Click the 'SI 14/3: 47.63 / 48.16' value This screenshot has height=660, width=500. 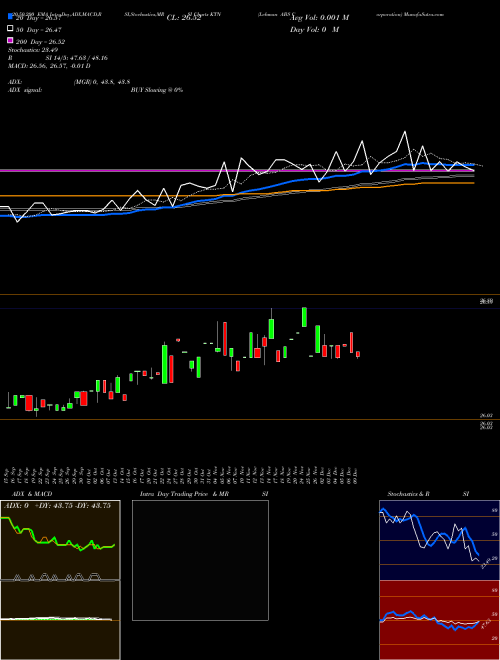click(x=77, y=58)
